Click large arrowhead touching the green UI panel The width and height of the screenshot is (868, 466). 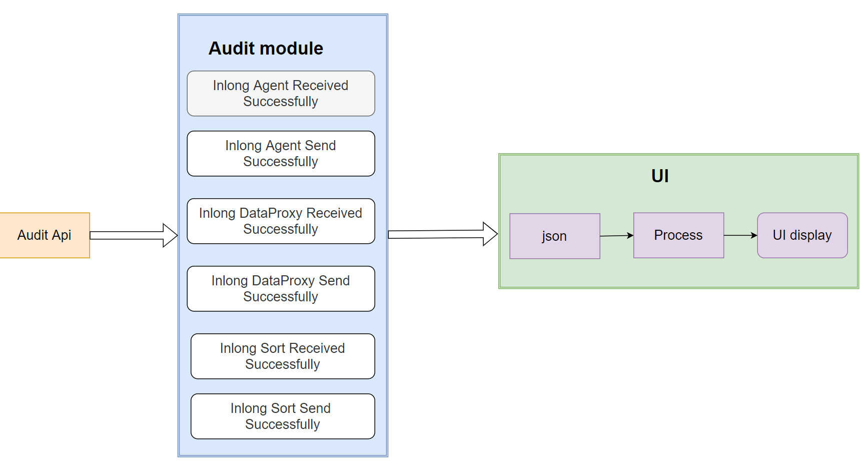pos(490,234)
